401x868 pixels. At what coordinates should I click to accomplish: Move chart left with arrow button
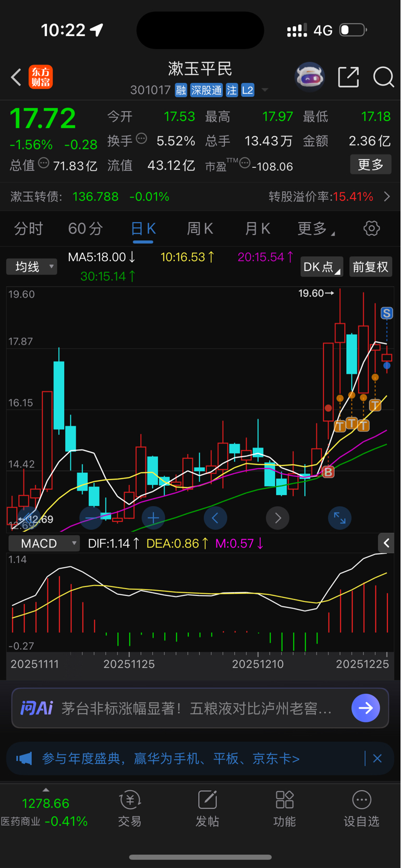click(215, 518)
